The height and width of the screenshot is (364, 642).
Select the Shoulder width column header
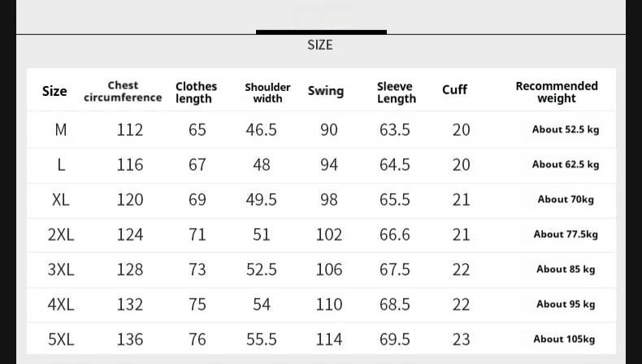pos(267,93)
